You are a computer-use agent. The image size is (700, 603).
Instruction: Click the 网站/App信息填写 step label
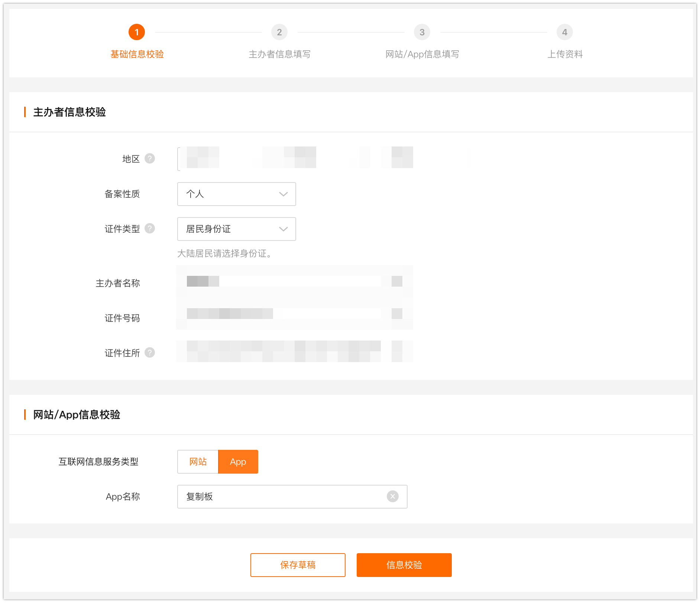tap(422, 54)
